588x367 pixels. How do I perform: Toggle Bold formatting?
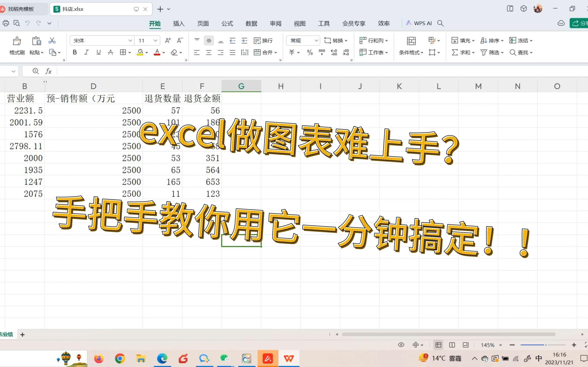(75, 53)
